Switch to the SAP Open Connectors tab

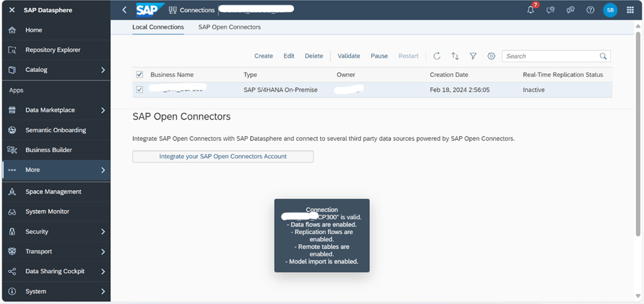pyautogui.click(x=230, y=27)
